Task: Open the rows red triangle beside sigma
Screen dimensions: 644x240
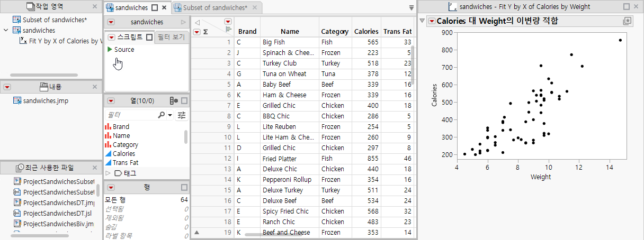Action: click(197, 32)
